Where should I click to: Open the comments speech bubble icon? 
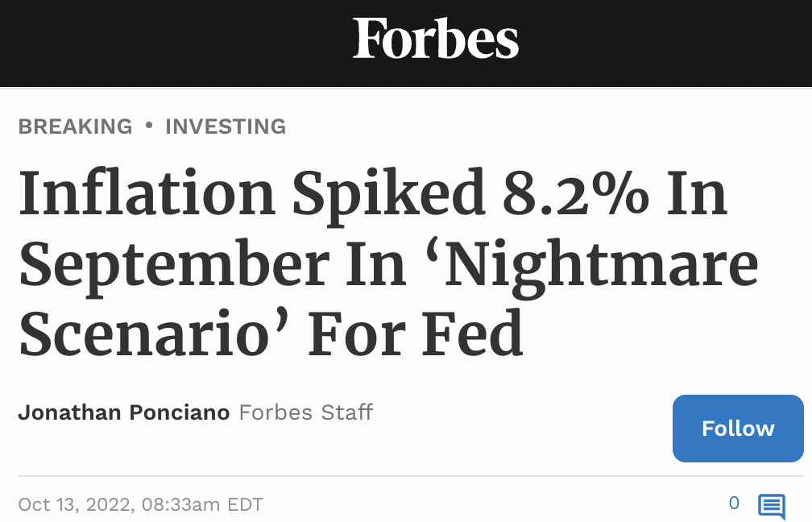coord(771,506)
